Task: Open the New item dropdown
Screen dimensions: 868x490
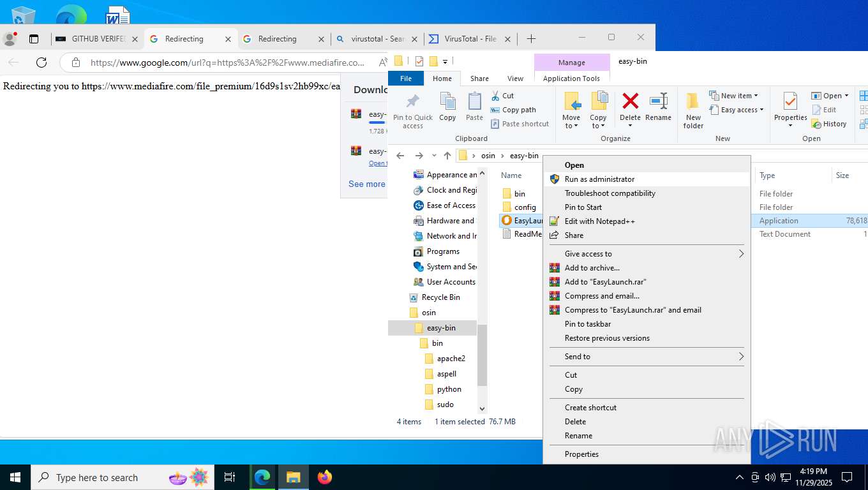Action: (733, 96)
